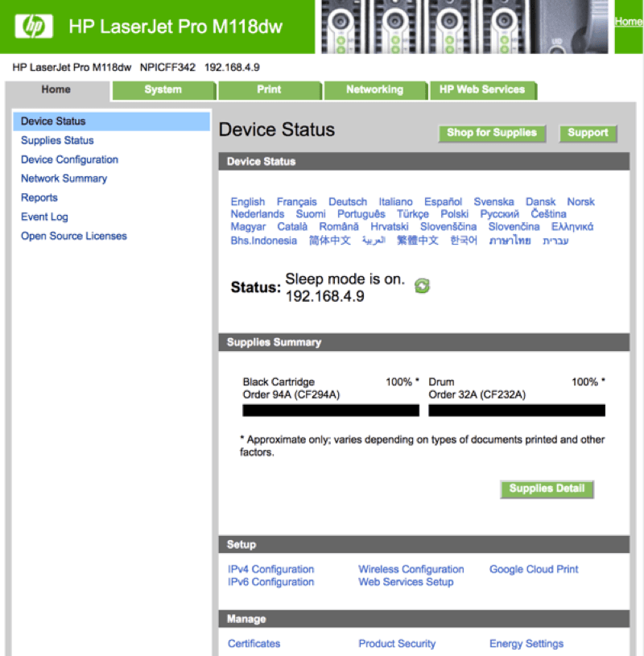Open Network Summary in the sidebar
The image size is (644, 656).
(64, 178)
